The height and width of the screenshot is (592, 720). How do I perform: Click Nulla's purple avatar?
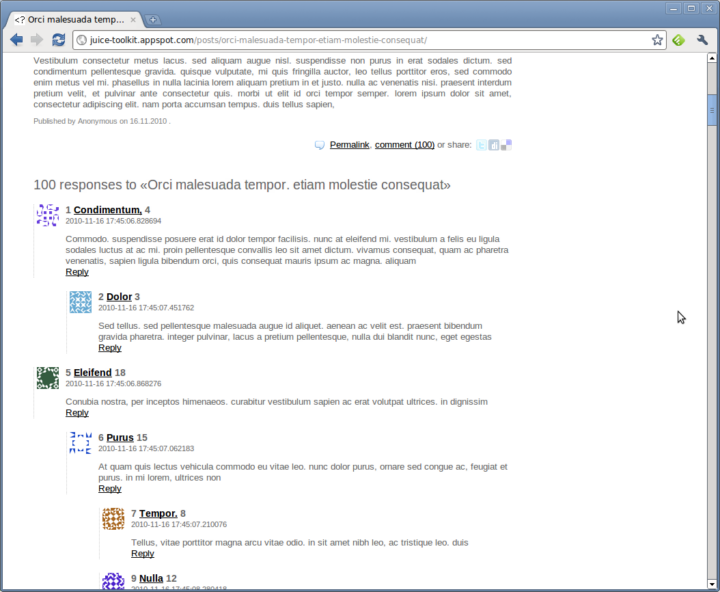coord(113,581)
